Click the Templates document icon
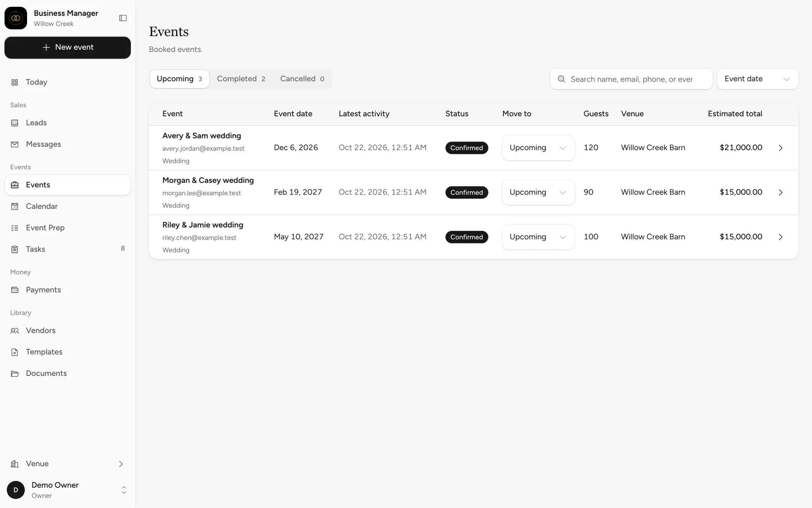This screenshot has width=812, height=508. (15, 352)
